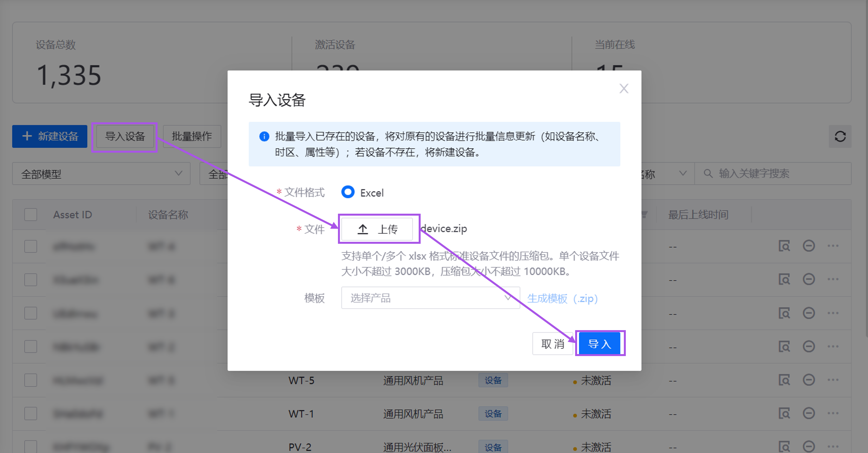The height and width of the screenshot is (453, 868).
Task: Open the search-field type dropdown beside the keyword box
Action: (668, 174)
